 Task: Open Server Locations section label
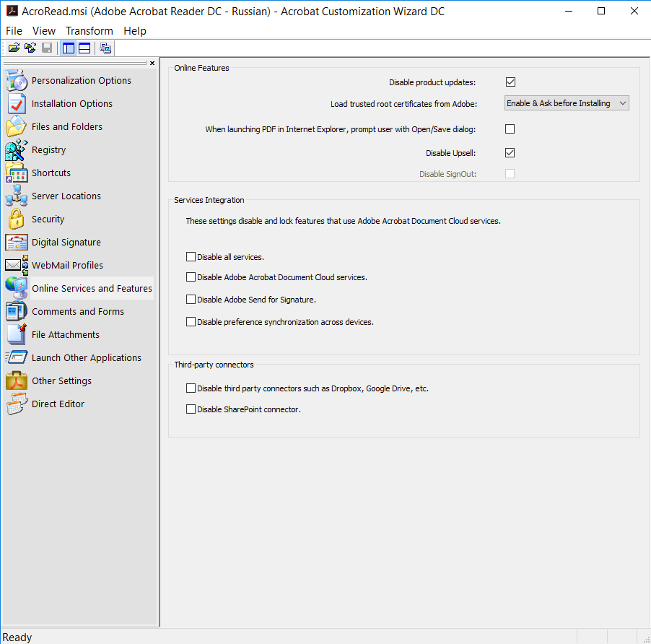[66, 196]
